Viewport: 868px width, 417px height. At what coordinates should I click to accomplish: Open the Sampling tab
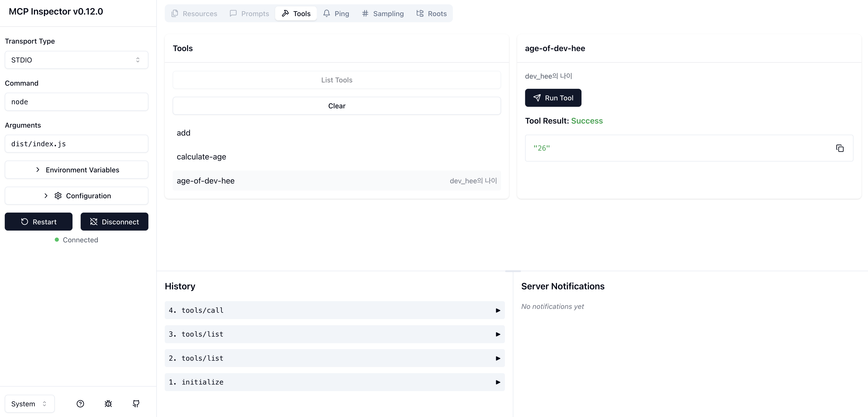(382, 13)
